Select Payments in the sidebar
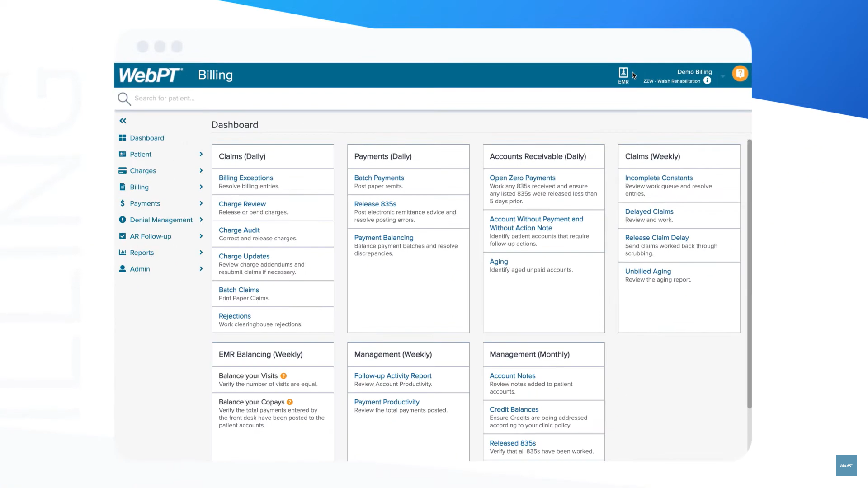 (x=145, y=203)
